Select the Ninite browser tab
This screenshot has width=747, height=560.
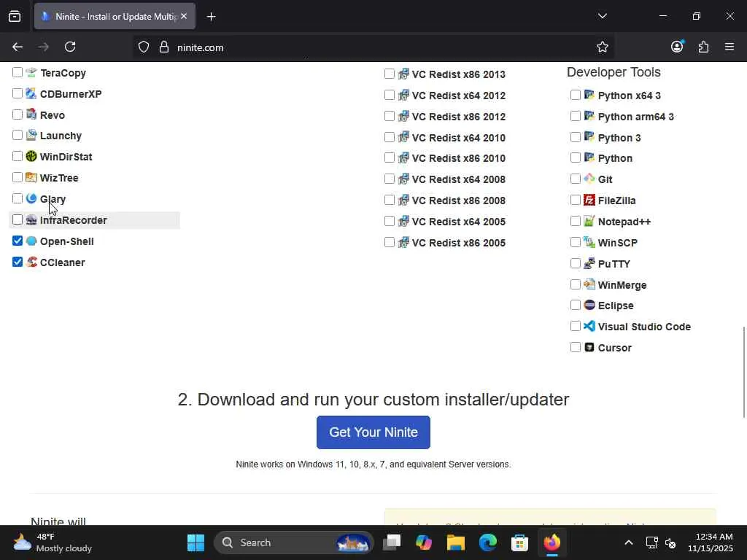(115, 16)
